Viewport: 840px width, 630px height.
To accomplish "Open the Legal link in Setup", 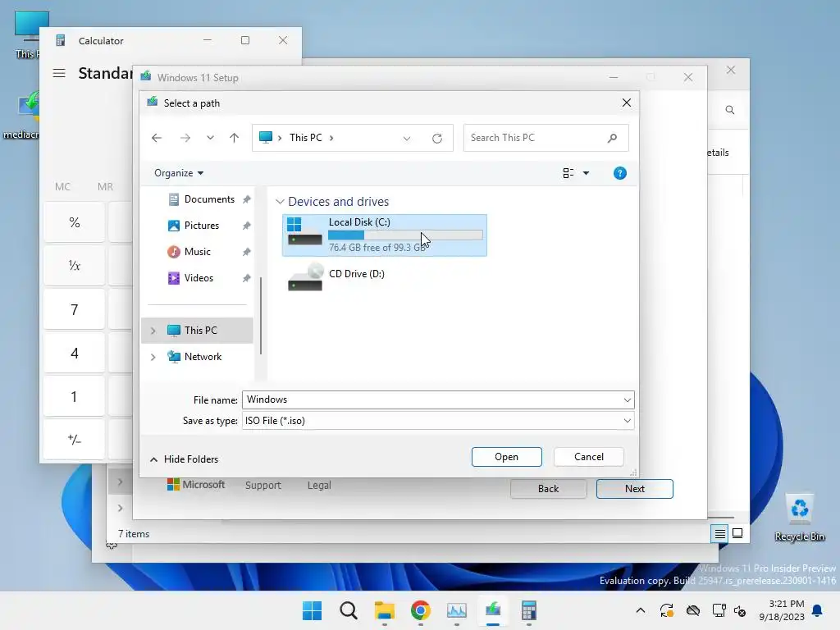I will (x=319, y=486).
